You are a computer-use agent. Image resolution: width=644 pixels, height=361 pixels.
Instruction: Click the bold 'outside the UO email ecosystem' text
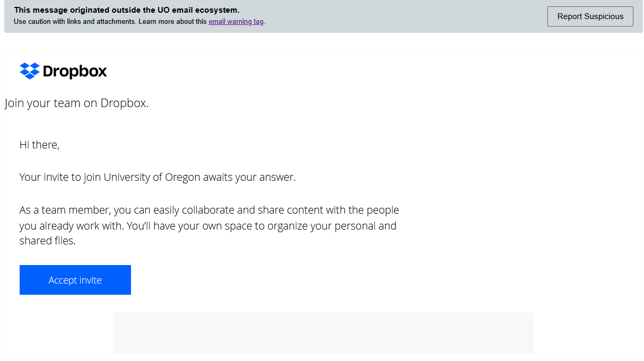(x=127, y=9)
